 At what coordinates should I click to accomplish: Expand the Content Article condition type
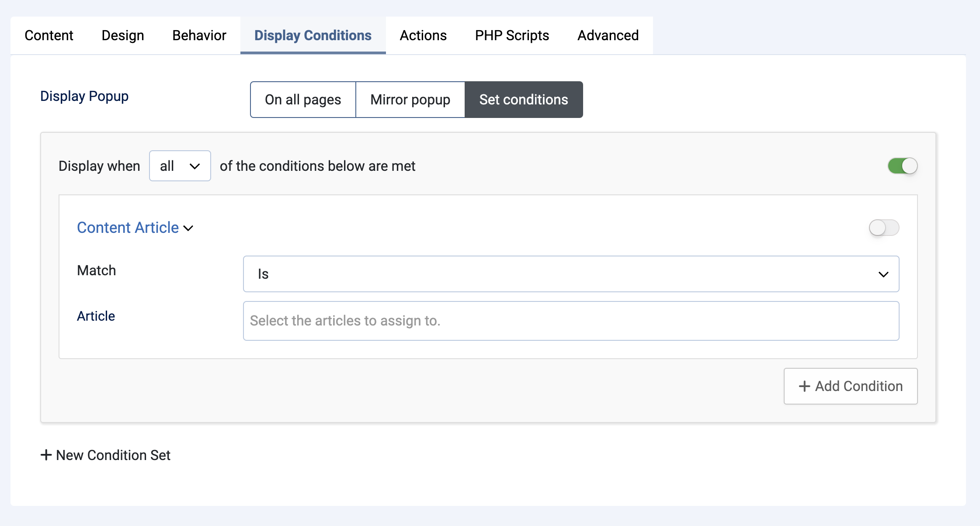pos(128,228)
